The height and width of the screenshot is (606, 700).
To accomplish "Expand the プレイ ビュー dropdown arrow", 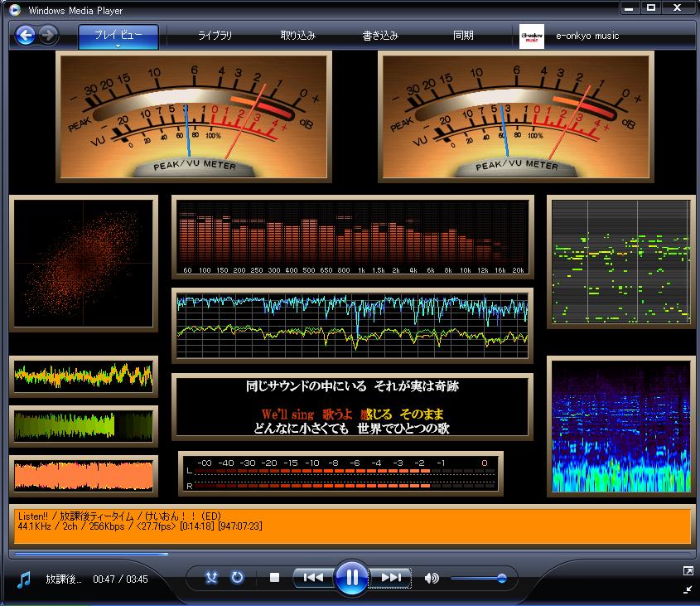I will coord(118,46).
